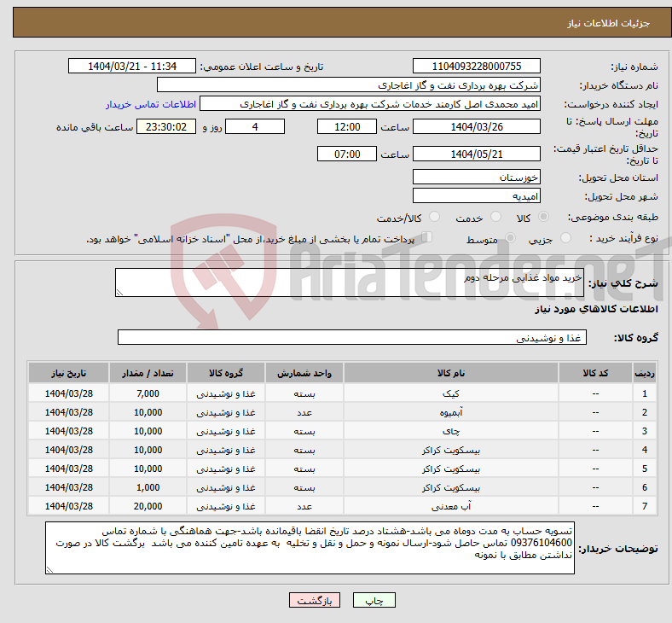The width and height of the screenshot is (672, 623).
Task: Click the announcement date field 1404/03/21 - 11:34
Action: pos(132,66)
